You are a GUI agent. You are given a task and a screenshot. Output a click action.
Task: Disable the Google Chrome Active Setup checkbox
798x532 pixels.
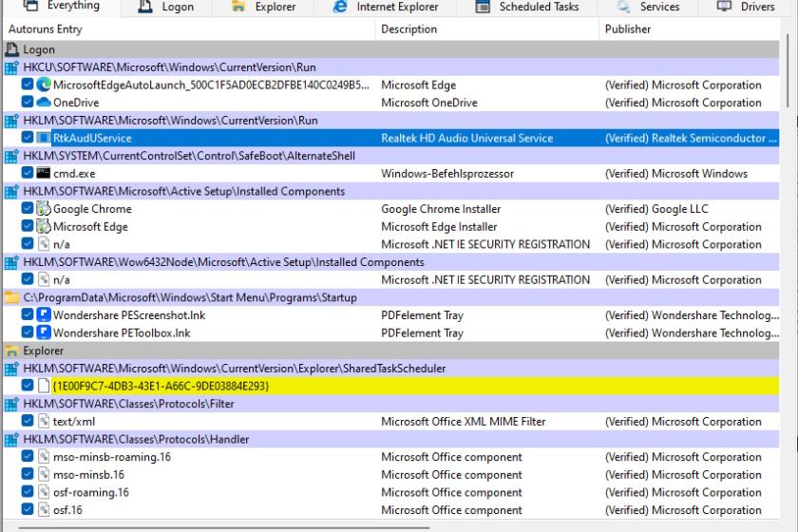(x=28, y=208)
